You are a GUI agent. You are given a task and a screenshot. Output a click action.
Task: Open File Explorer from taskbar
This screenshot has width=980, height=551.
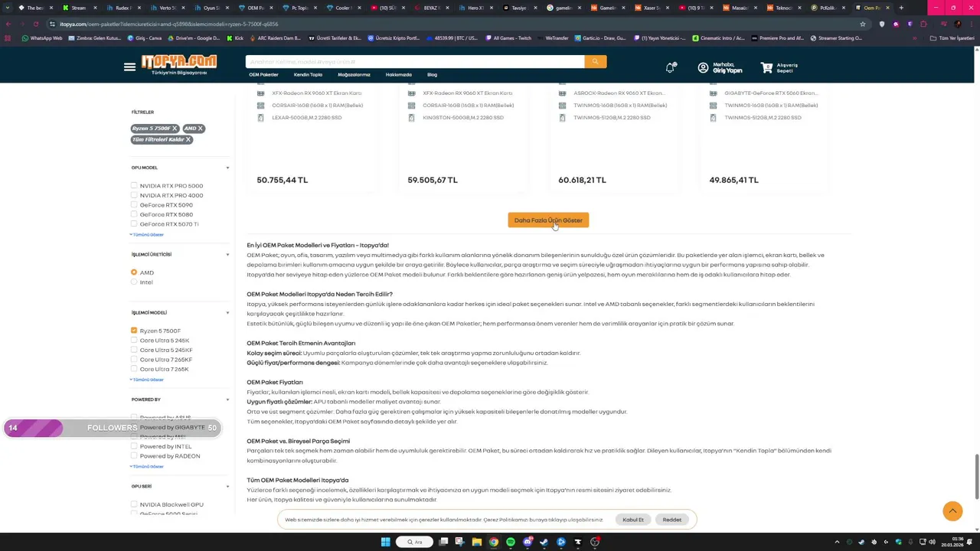477,542
